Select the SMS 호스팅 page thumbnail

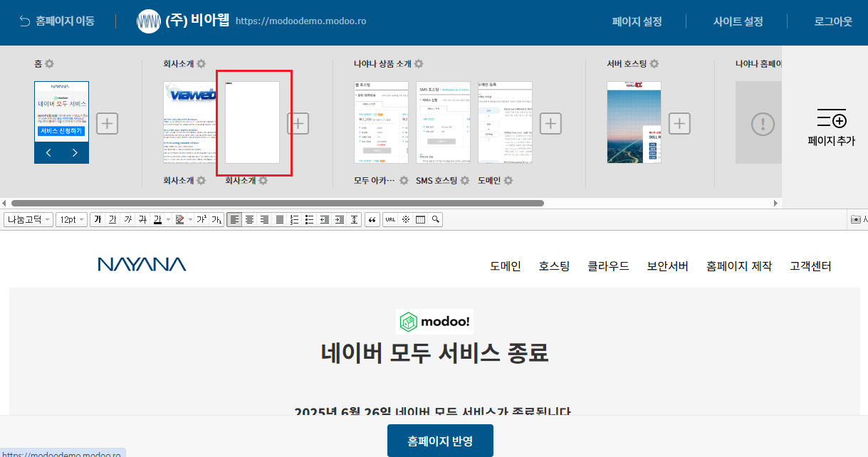point(443,122)
